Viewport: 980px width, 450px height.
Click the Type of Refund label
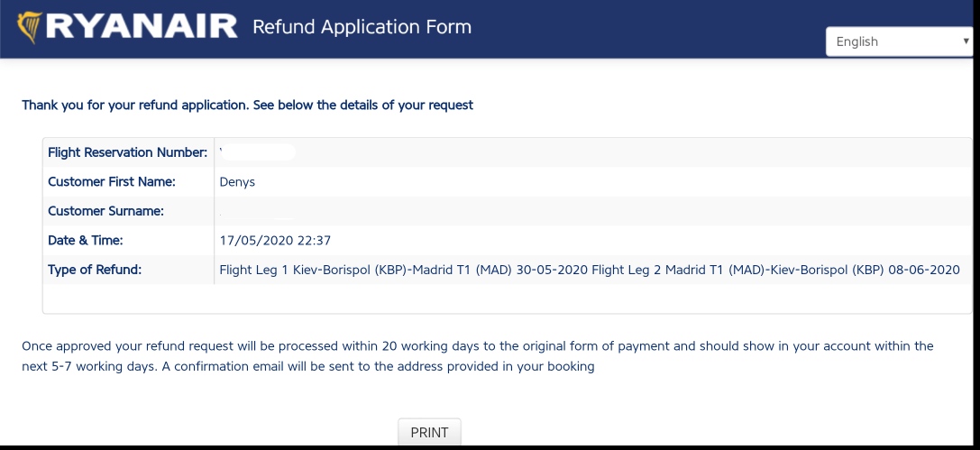coord(95,270)
